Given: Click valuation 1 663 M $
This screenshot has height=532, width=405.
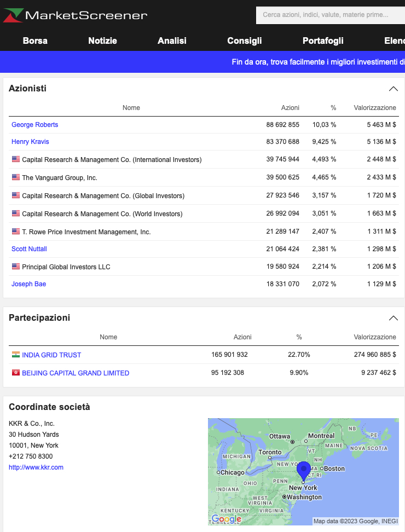Looking at the screenshot, I should pos(381,213).
